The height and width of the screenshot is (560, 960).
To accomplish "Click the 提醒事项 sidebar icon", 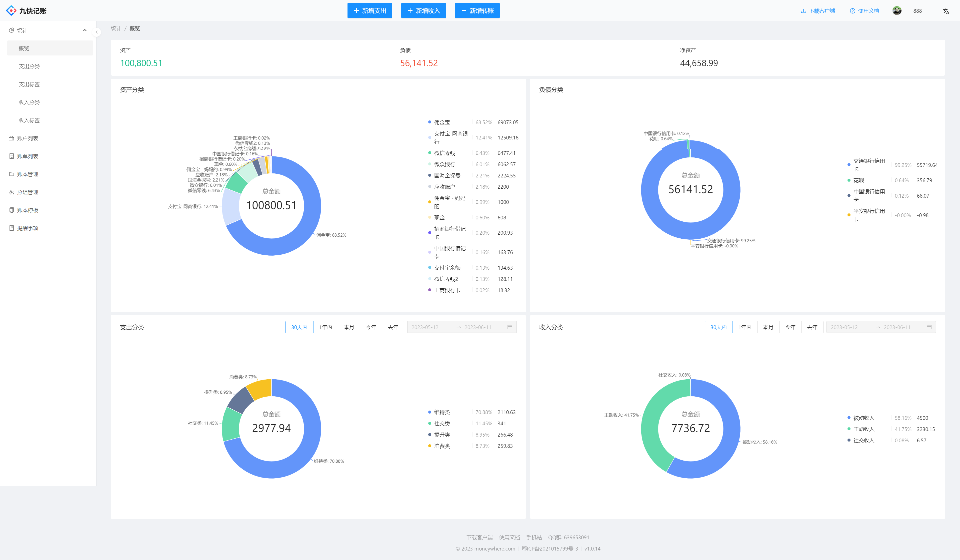I will tap(11, 228).
